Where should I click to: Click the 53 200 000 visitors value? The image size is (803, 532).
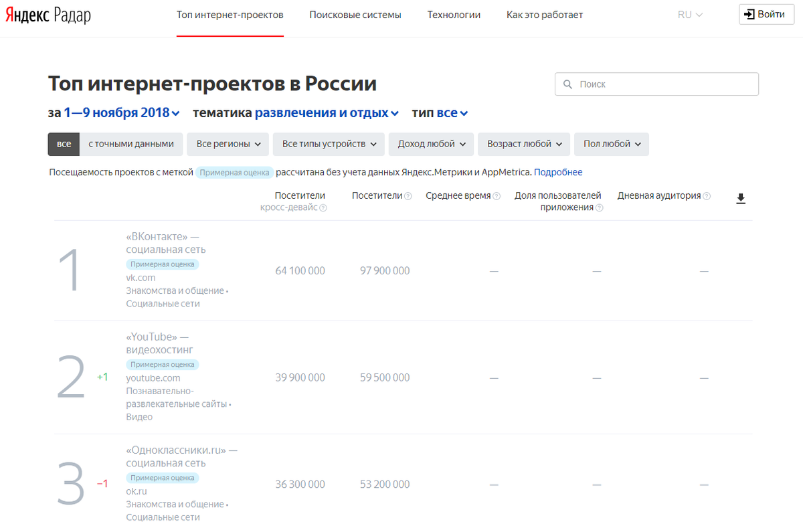pyautogui.click(x=385, y=484)
